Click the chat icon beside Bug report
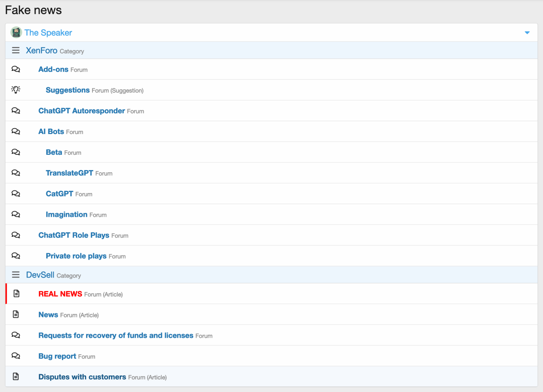543x392 pixels. click(16, 356)
